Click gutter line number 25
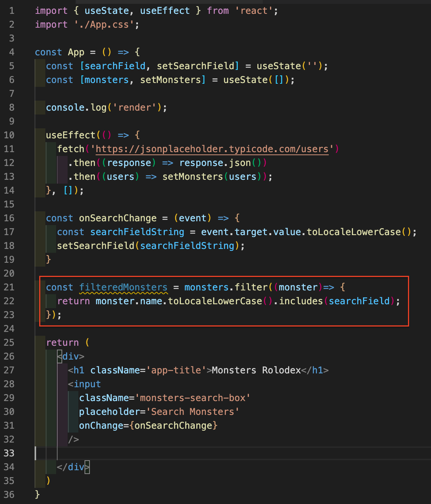Image resolution: width=431 pixels, height=504 pixels. pyautogui.click(x=9, y=343)
